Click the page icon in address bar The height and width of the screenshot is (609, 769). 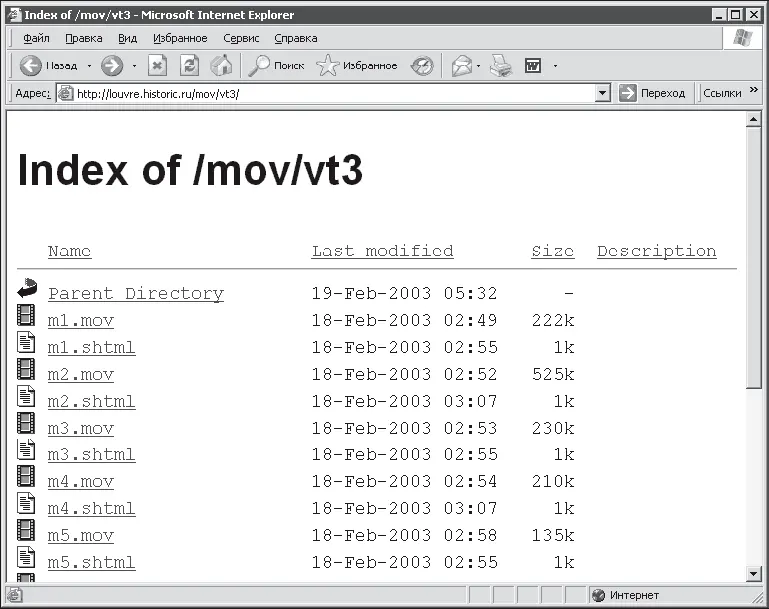coord(65,93)
